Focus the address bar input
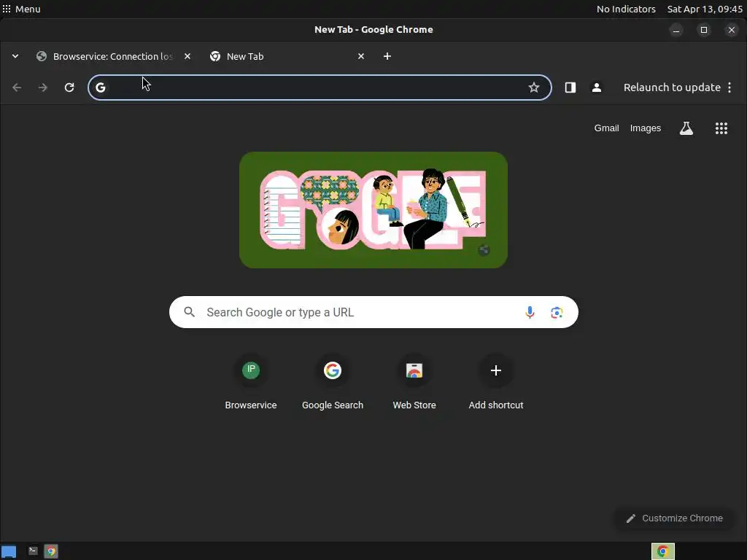Image resolution: width=747 pixels, height=560 pixels. (320, 87)
